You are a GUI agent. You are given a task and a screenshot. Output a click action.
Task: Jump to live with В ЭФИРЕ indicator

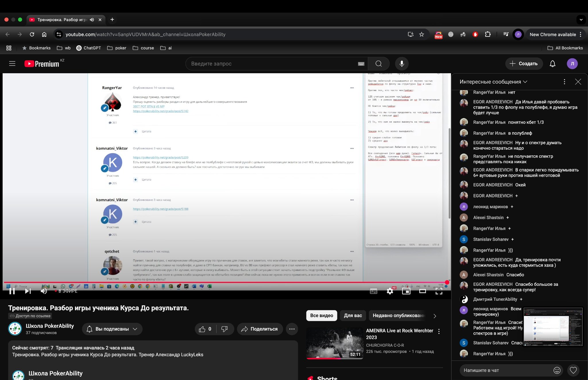[x=66, y=291]
